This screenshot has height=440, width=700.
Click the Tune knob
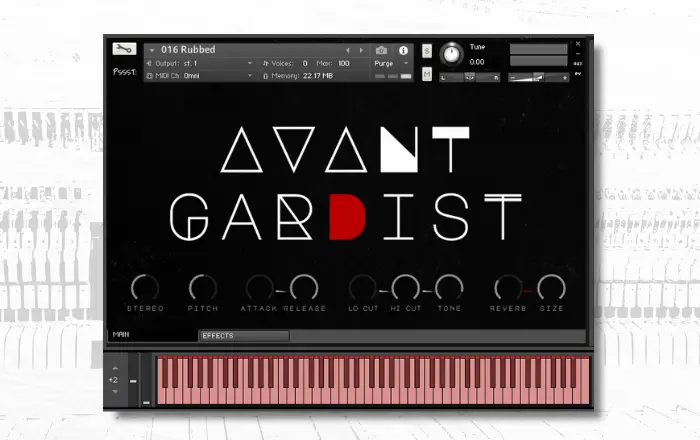coord(452,52)
